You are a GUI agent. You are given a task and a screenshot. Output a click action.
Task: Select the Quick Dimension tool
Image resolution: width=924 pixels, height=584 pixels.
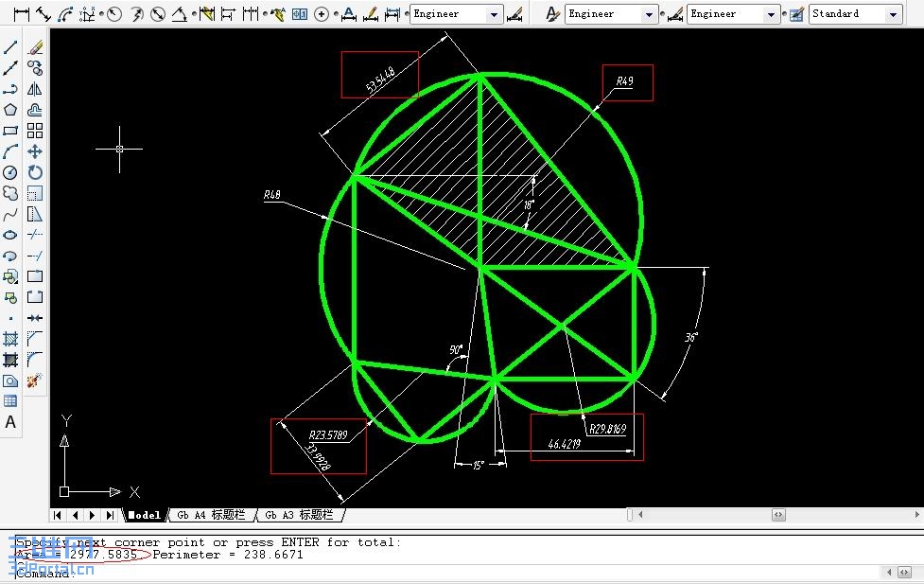pos(206,14)
